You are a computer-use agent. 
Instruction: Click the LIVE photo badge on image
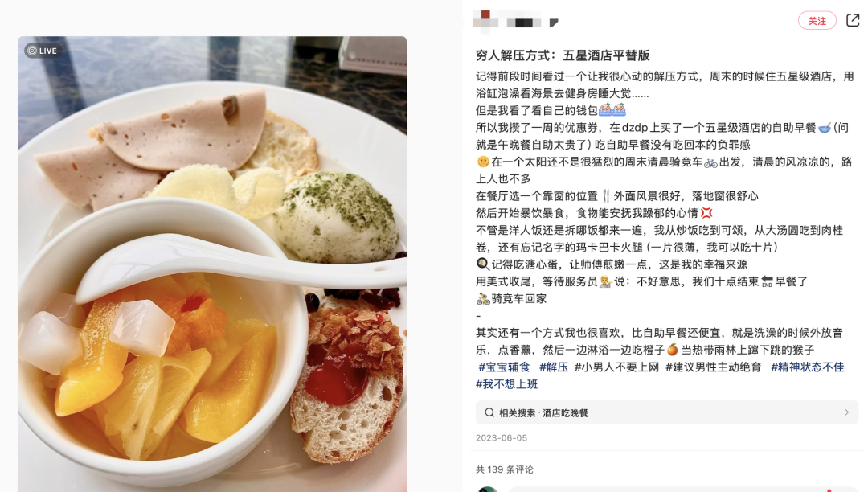43,51
